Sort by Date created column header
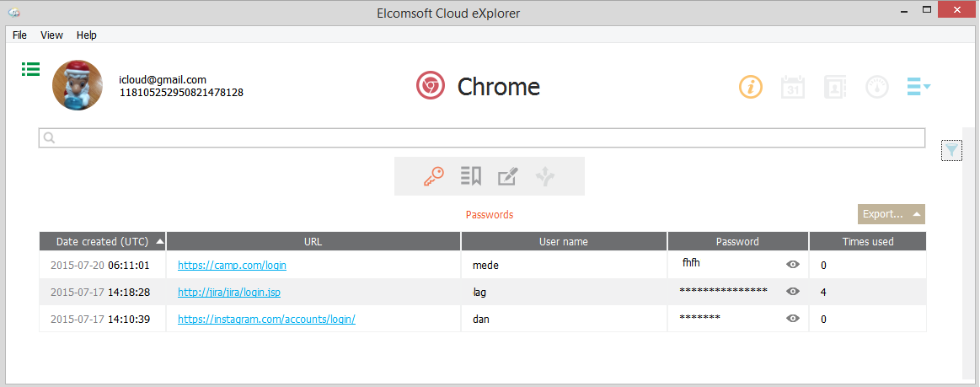 (102, 242)
